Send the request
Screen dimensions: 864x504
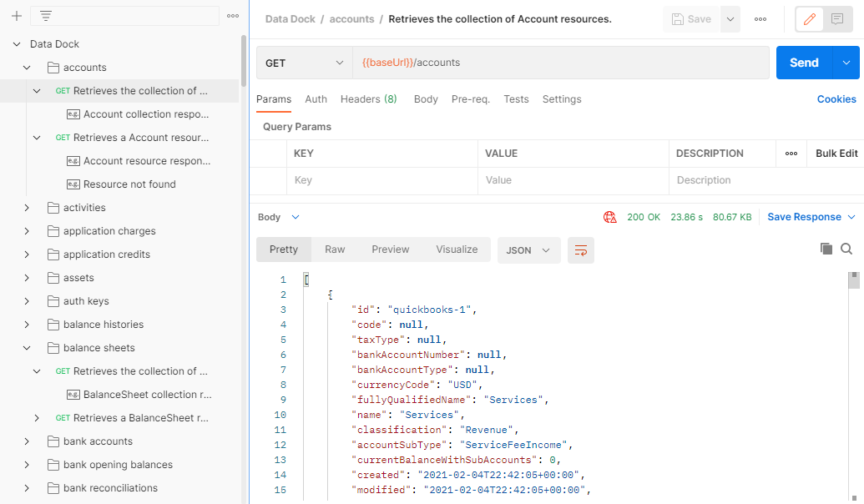[805, 63]
